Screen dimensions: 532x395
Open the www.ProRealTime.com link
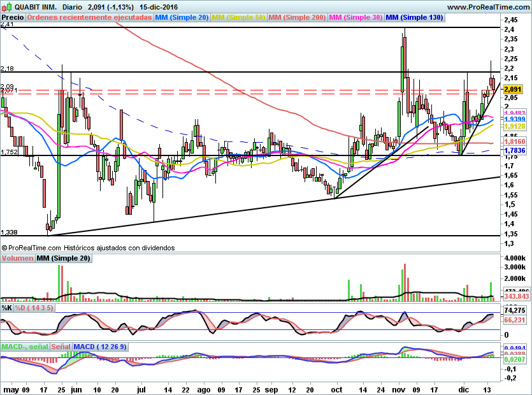tap(488, 7)
